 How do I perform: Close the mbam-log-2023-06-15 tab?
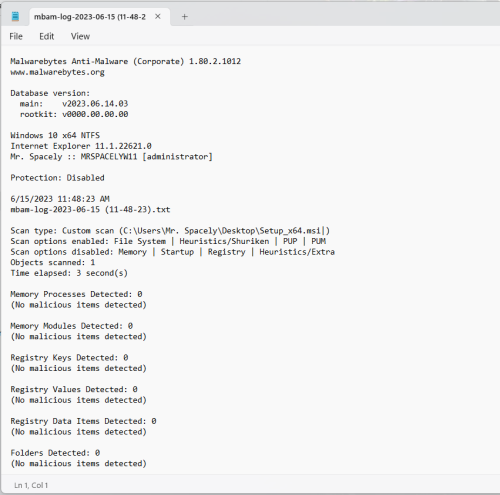coord(158,16)
